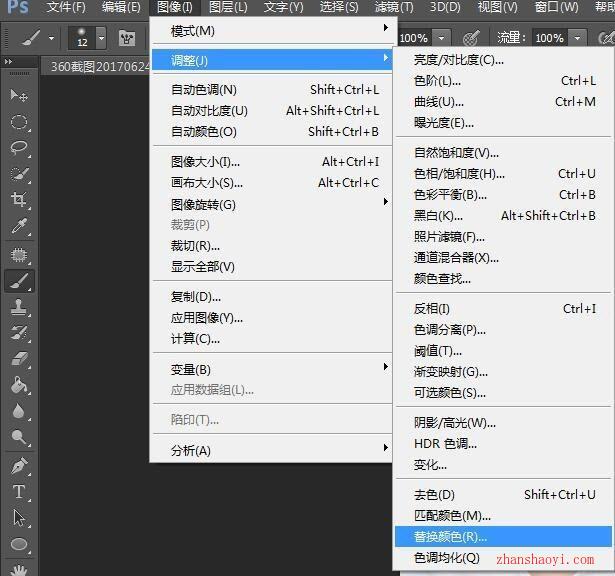Open the 选择(S) menu
This screenshot has height=576, width=615.
coord(339,7)
